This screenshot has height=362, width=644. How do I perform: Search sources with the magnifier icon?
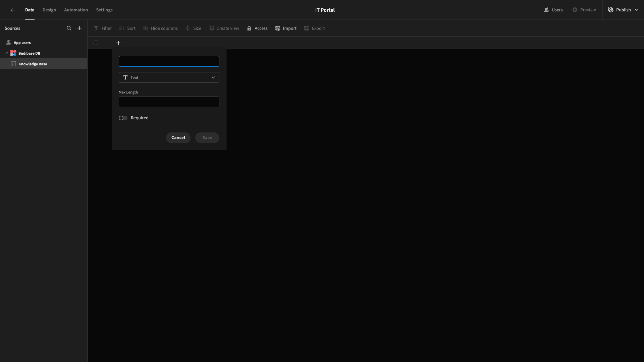click(x=69, y=28)
